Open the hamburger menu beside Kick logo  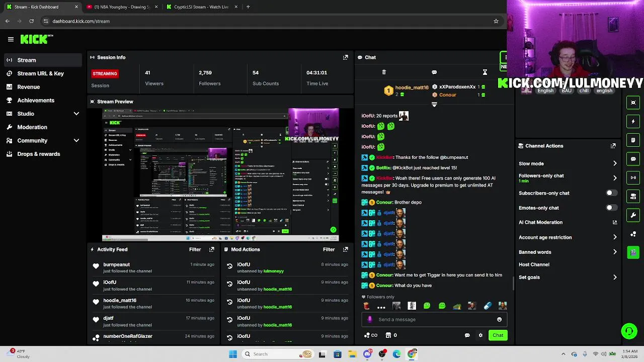pos(11,39)
